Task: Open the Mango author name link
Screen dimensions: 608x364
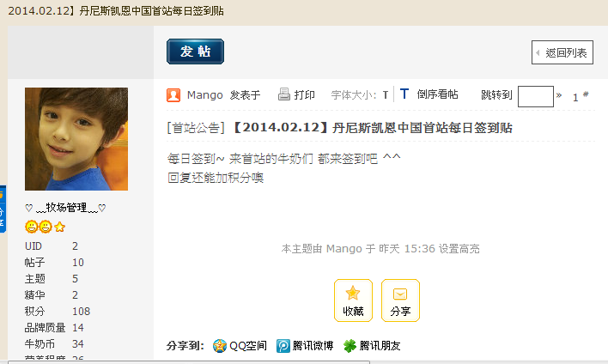Action: (x=204, y=95)
